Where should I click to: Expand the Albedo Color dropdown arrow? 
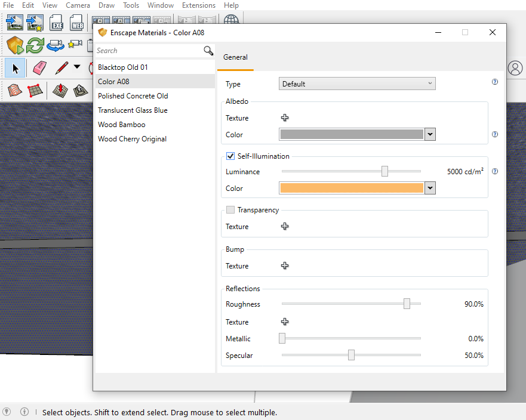(430, 134)
